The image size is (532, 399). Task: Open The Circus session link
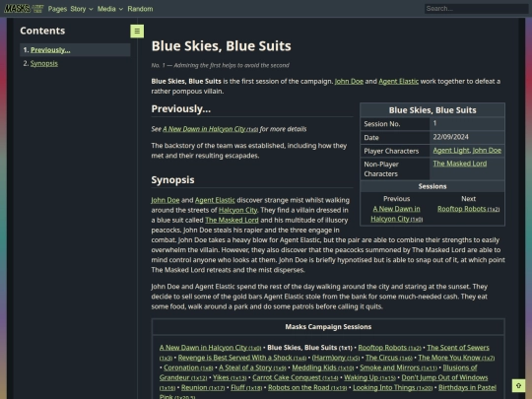tap(388, 358)
